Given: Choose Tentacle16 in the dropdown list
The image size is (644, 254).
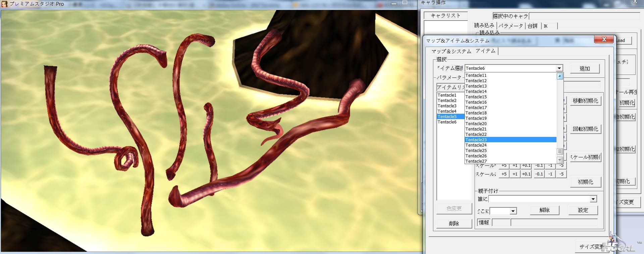Looking at the screenshot, I should click(x=511, y=102).
